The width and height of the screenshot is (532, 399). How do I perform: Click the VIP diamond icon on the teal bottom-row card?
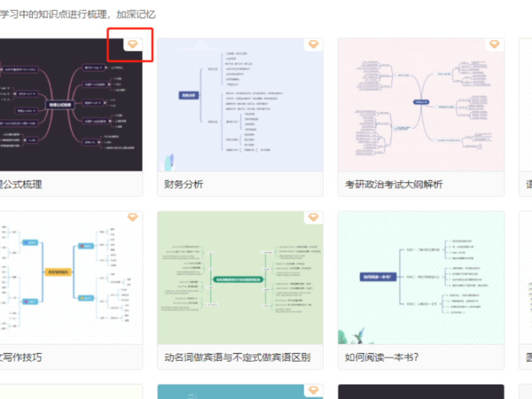[x=313, y=390]
